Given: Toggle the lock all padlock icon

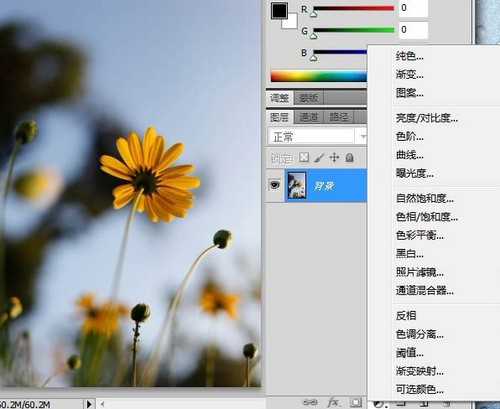Looking at the screenshot, I should tap(349, 157).
